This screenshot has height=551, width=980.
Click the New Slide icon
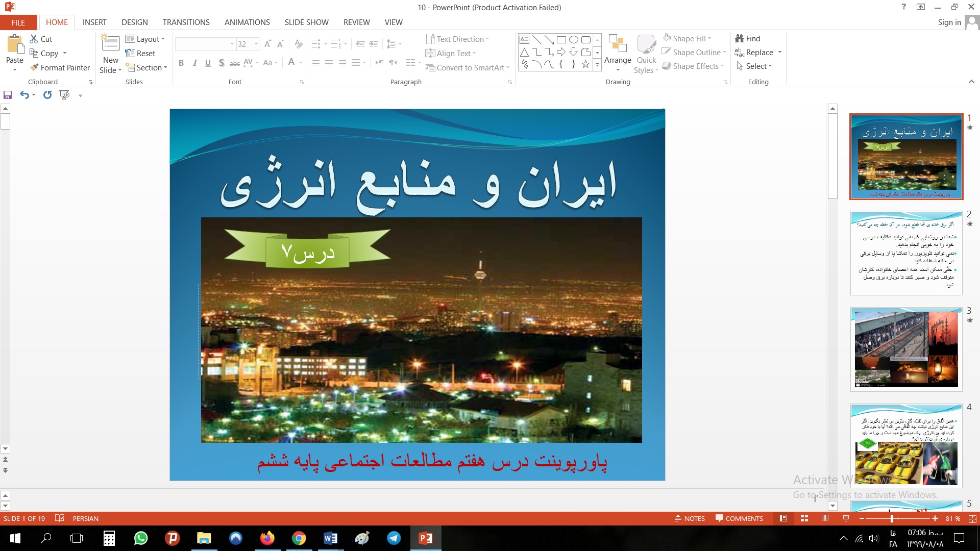(x=110, y=43)
